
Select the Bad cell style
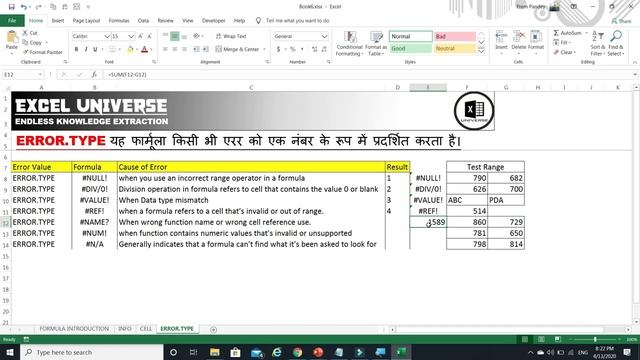tap(455, 36)
